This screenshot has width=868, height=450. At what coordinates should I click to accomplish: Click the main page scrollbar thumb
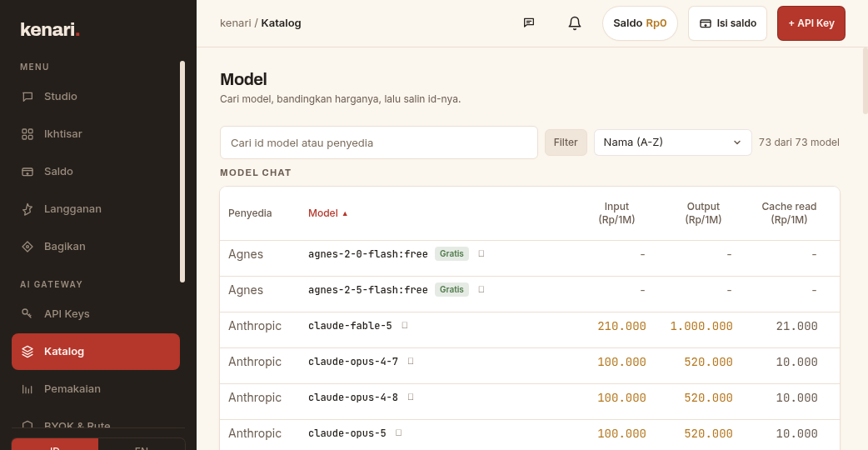point(866,81)
